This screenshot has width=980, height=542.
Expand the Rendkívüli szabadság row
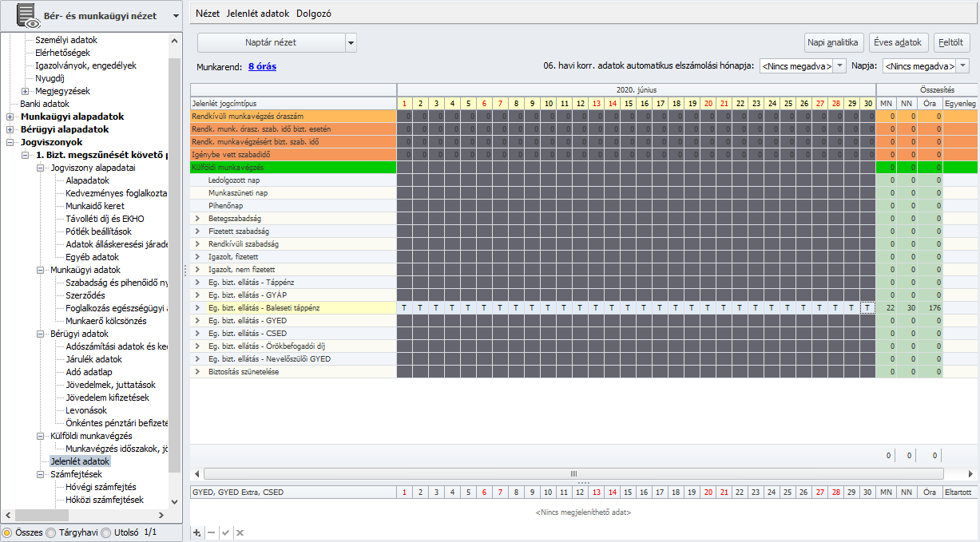coord(196,243)
